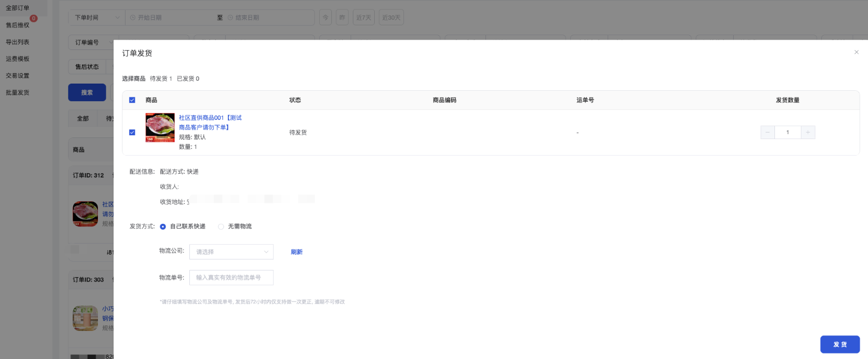The image size is (868, 359).
Task: Click the 搜索 button
Action: click(87, 92)
